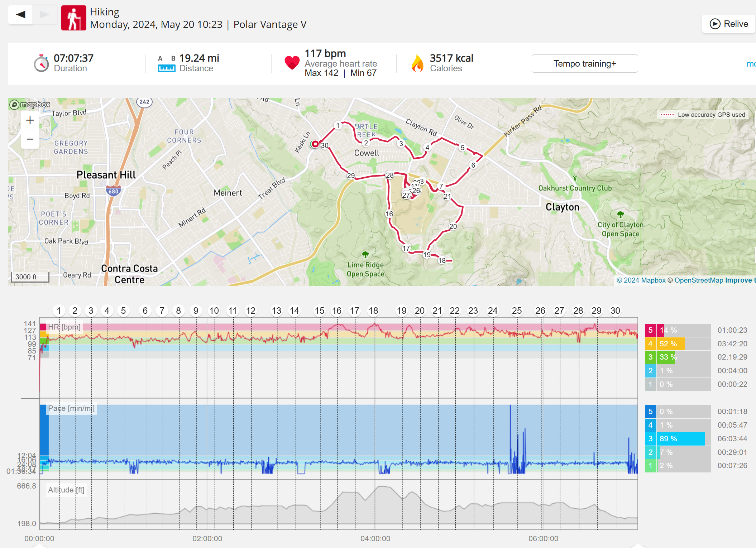Image resolution: width=756 pixels, height=548 pixels.
Task: Click heart rate zone 5 swatch
Action: coord(650,330)
